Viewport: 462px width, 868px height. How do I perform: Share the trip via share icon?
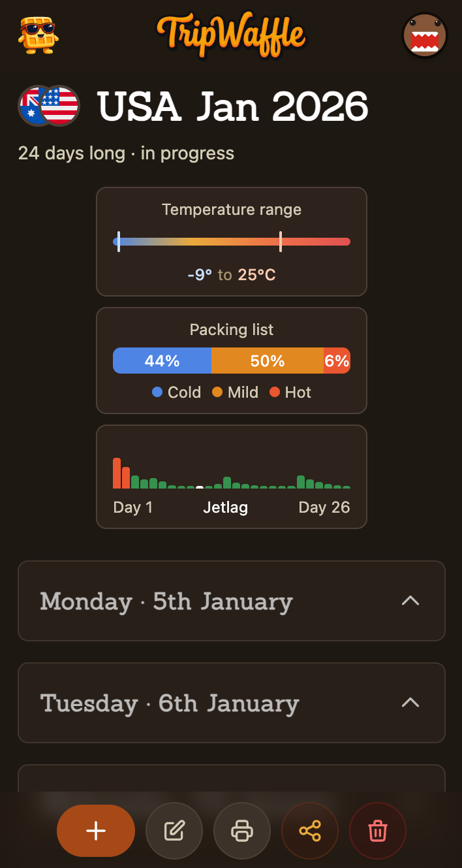tap(310, 831)
